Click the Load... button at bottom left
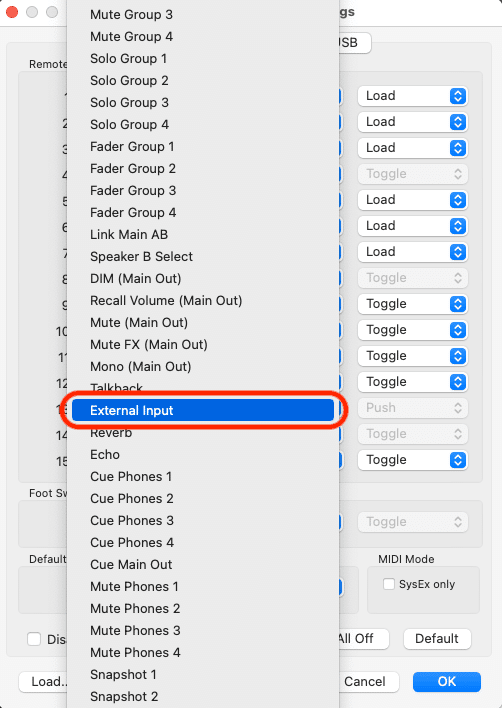 (x=43, y=681)
